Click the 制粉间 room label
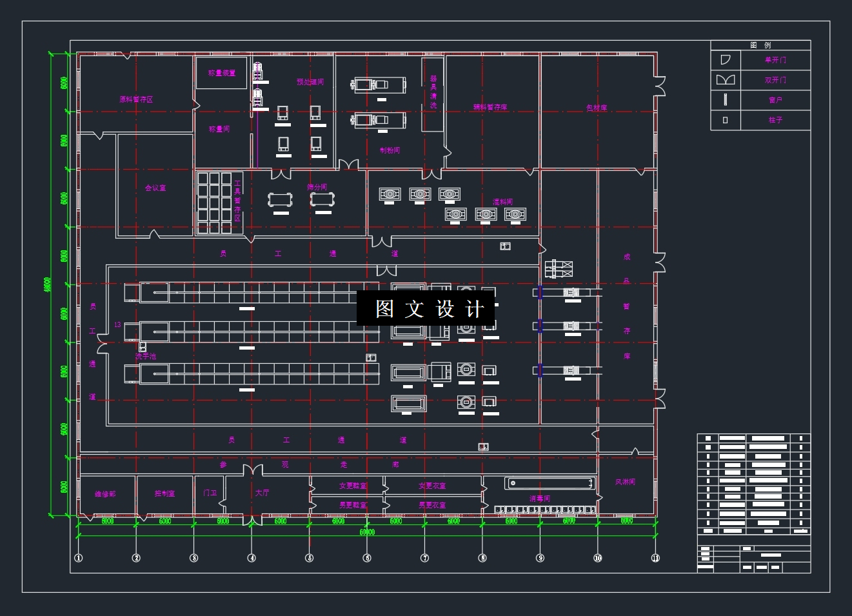The height and width of the screenshot is (616, 852). click(x=390, y=150)
